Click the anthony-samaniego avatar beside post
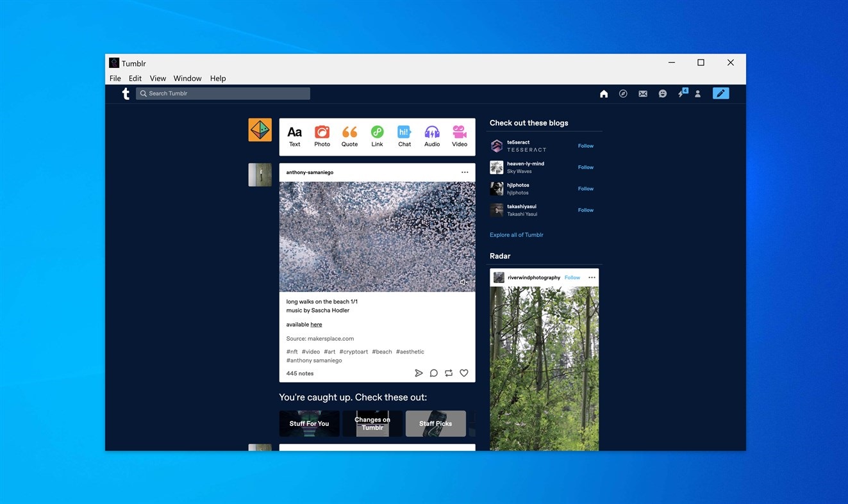The height and width of the screenshot is (504, 848). [x=260, y=175]
